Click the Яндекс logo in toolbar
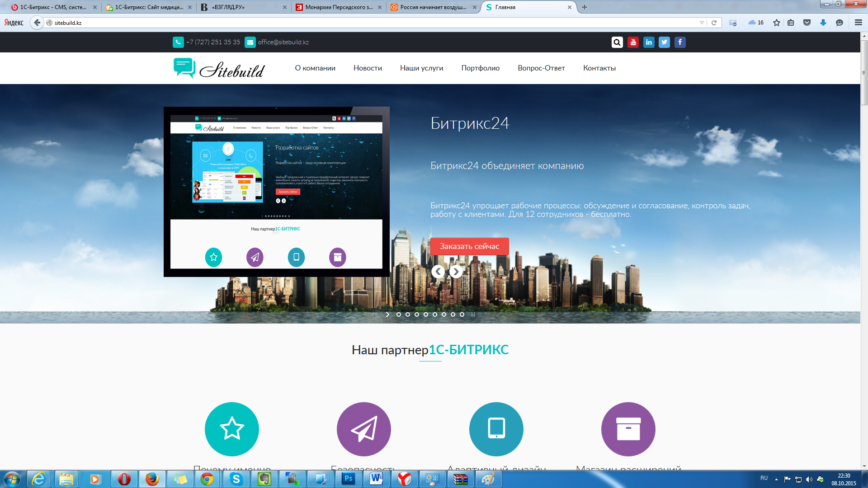This screenshot has height=488, width=868. tap(14, 23)
